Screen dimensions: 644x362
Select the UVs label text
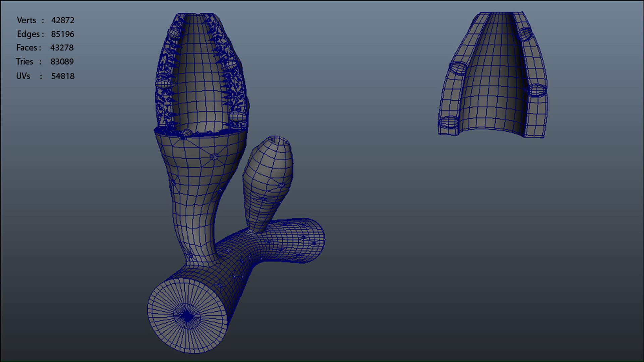tap(23, 76)
